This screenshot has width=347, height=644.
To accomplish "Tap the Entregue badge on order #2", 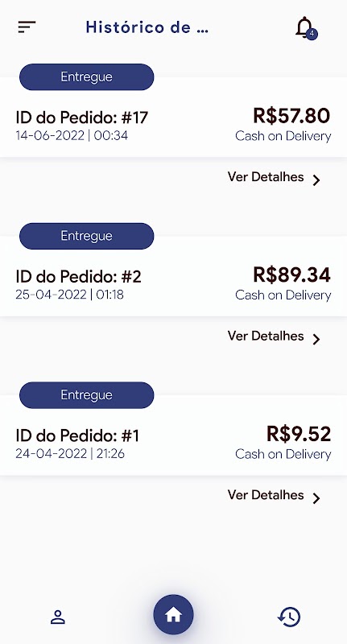I will click(x=87, y=236).
